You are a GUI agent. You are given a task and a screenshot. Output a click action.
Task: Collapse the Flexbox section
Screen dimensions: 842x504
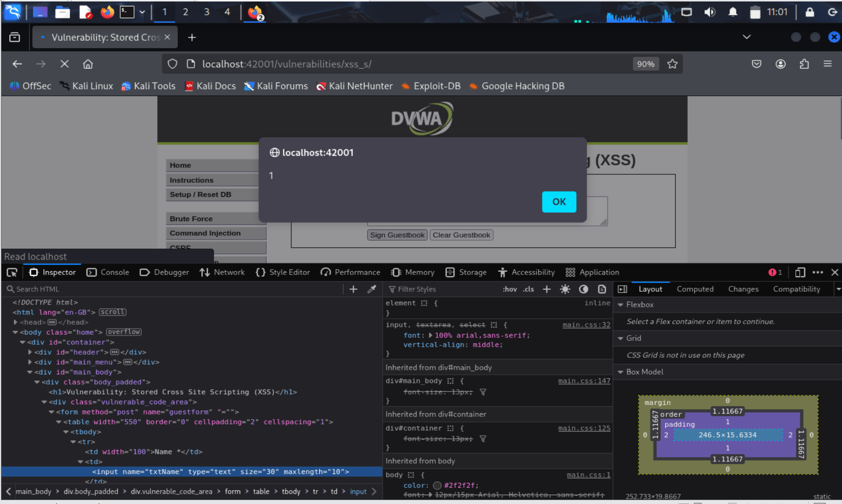620,305
